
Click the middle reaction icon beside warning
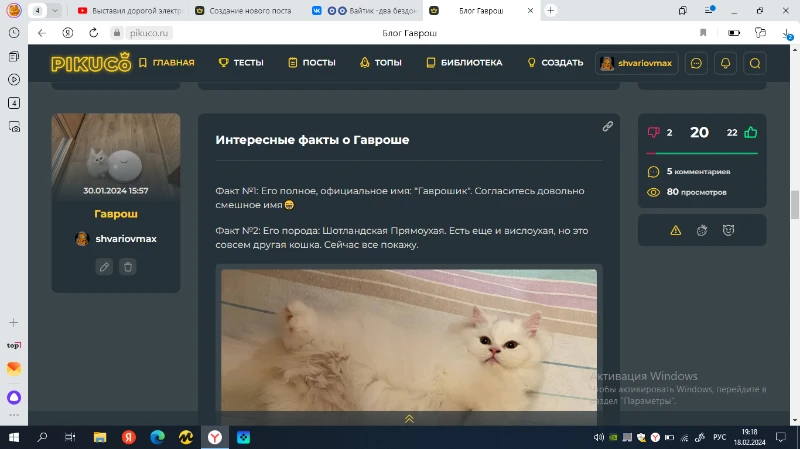pos(702,231)
